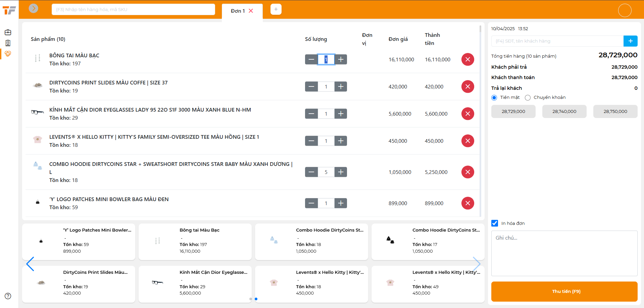Choose quick amount 28,750,000
The width and height of the screenshot is (644, 308).
615,112
